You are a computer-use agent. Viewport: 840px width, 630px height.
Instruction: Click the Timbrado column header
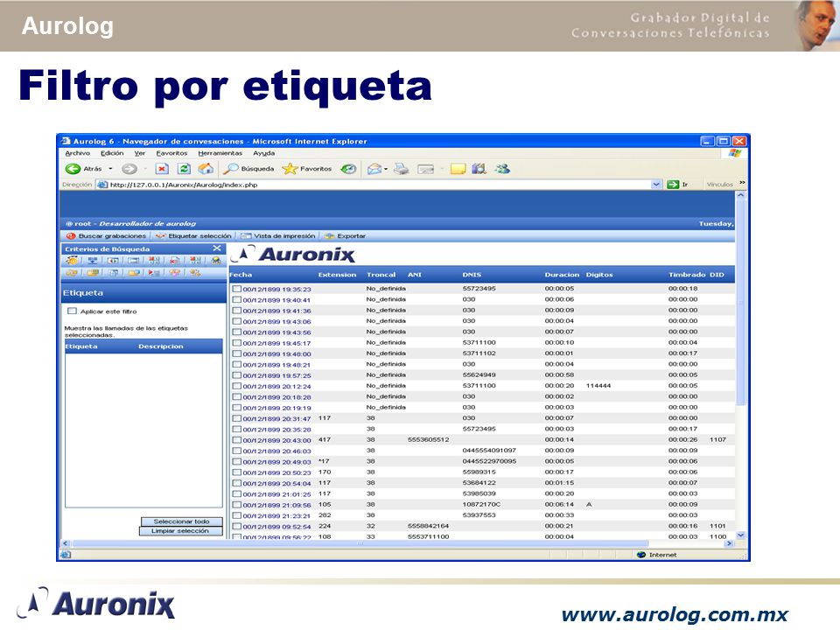coord(687,274)
